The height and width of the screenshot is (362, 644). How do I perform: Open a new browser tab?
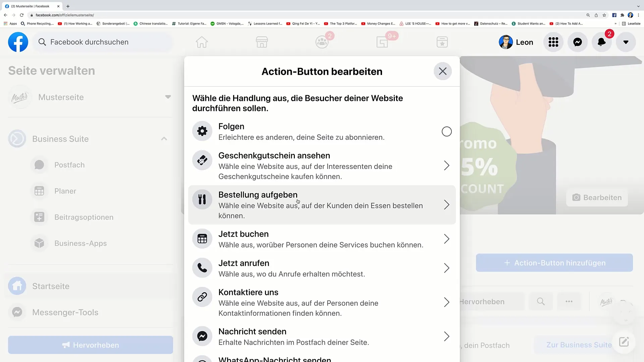click(x=68, y=6)
